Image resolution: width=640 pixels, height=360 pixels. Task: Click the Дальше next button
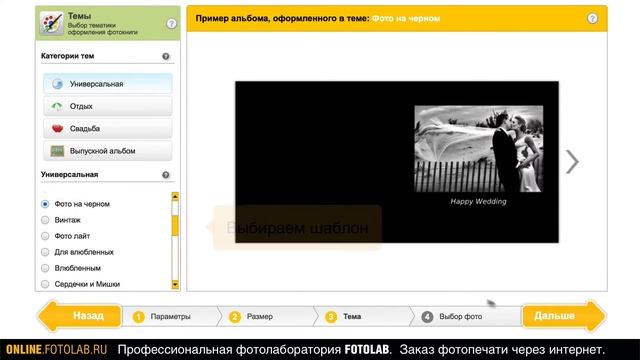coord(564,316)
